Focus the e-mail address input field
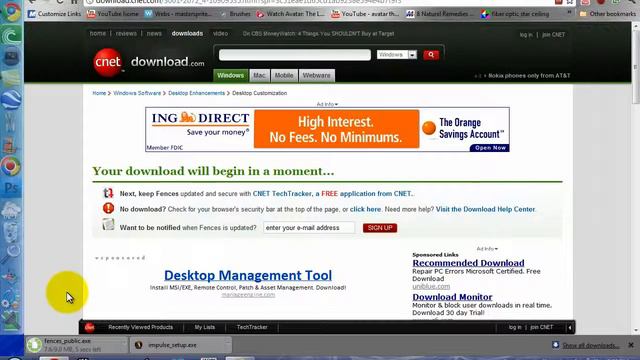 pyautogui.click(x=309, y=228)
